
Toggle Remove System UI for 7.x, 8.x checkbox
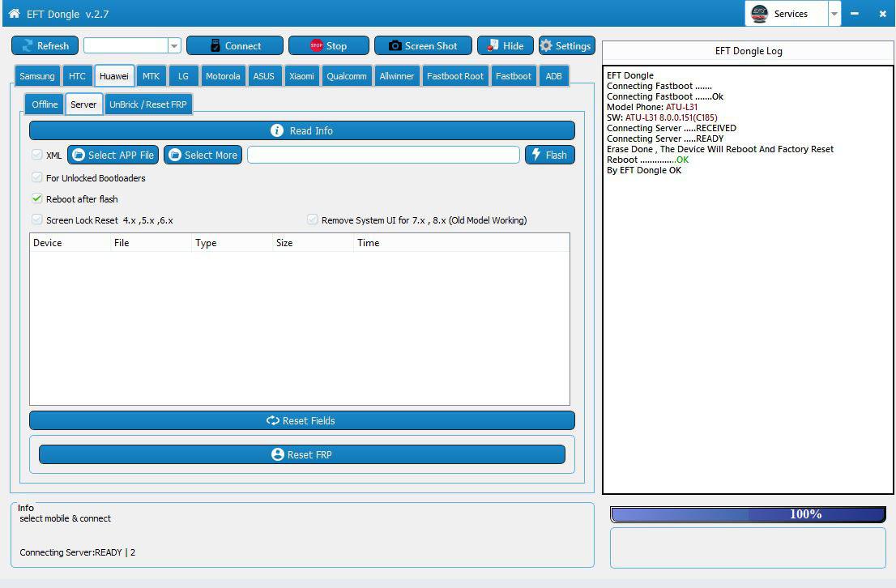[x=313, y=220]
